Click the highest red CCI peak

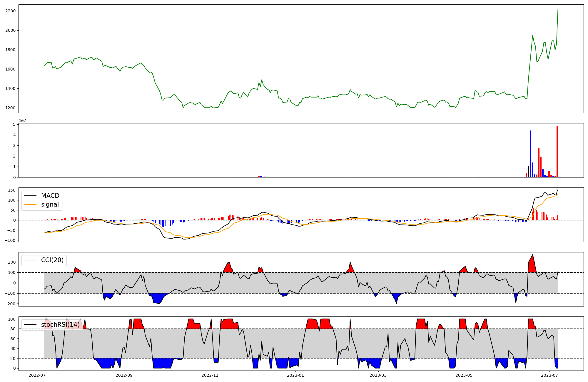532,256
